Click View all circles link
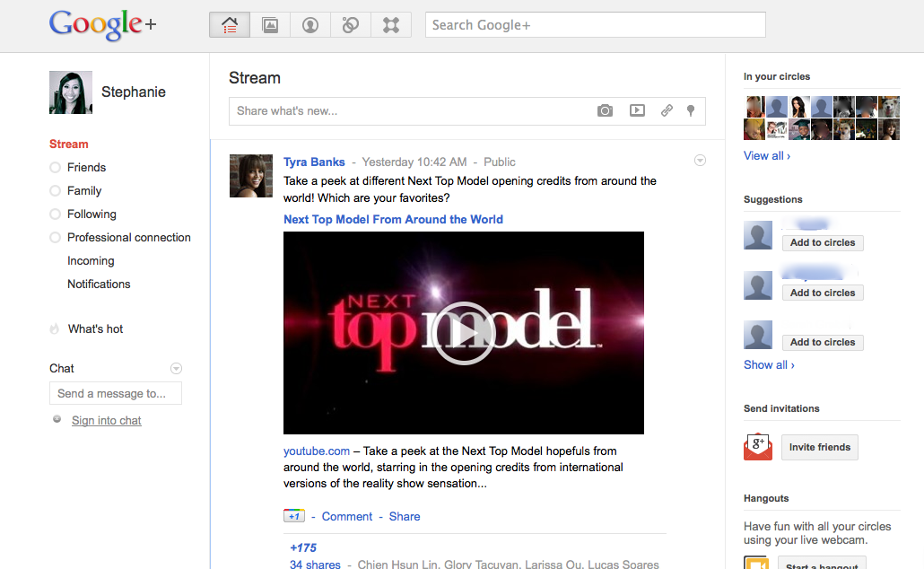 click(x=767, y=155)
